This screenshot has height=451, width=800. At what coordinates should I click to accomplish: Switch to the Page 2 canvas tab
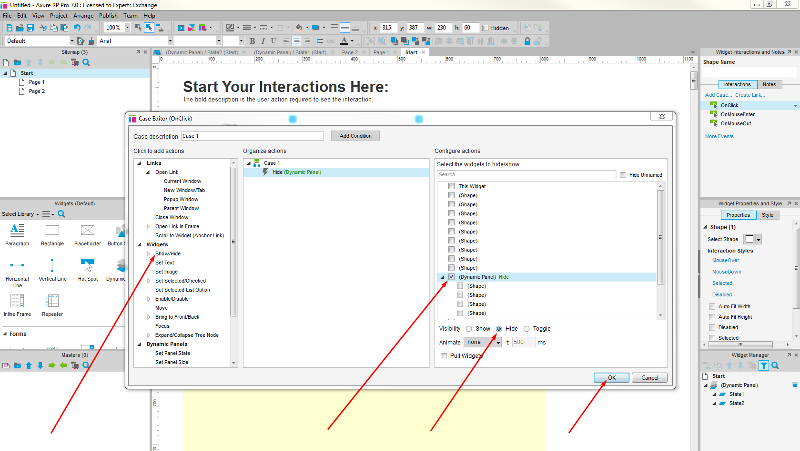pyautogui.click(x=349, y=52)
